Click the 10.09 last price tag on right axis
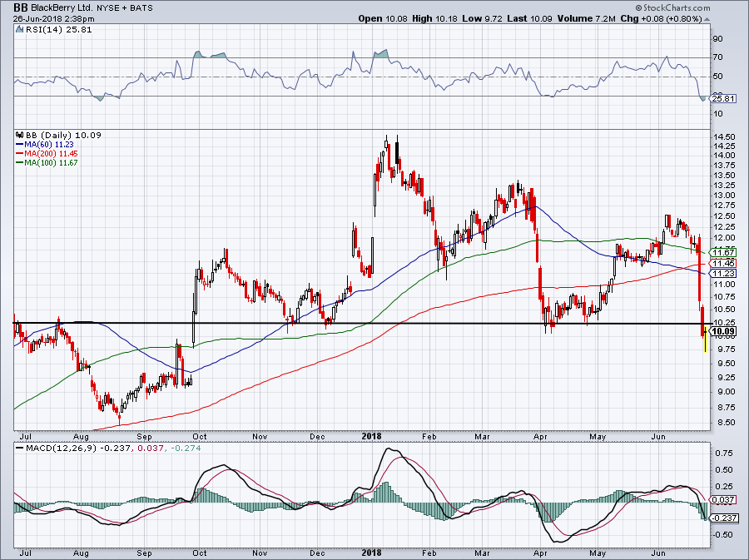Screen dimensions: 749x560 click(x=723, y=331)
